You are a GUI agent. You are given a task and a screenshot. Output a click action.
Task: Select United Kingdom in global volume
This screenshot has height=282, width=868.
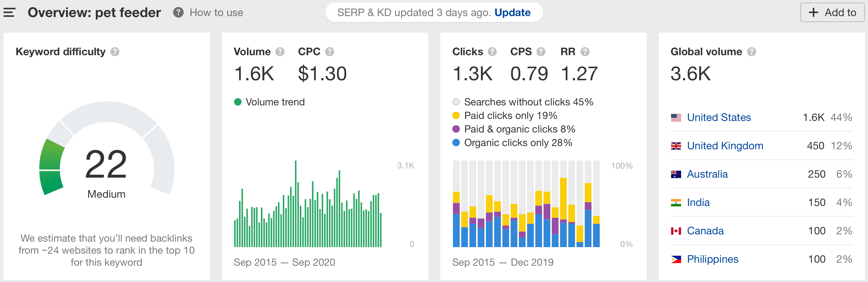tap(725, 146)
